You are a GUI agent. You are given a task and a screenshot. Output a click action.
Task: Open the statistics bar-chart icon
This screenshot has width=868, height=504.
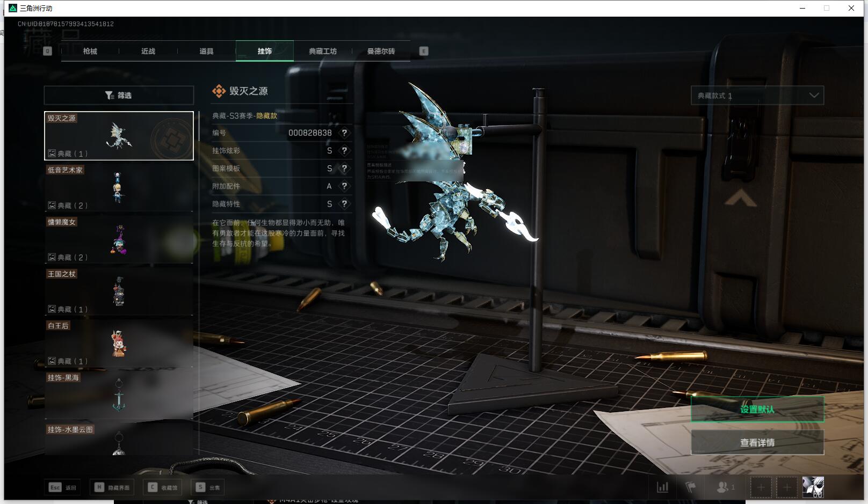pos(663,487)
